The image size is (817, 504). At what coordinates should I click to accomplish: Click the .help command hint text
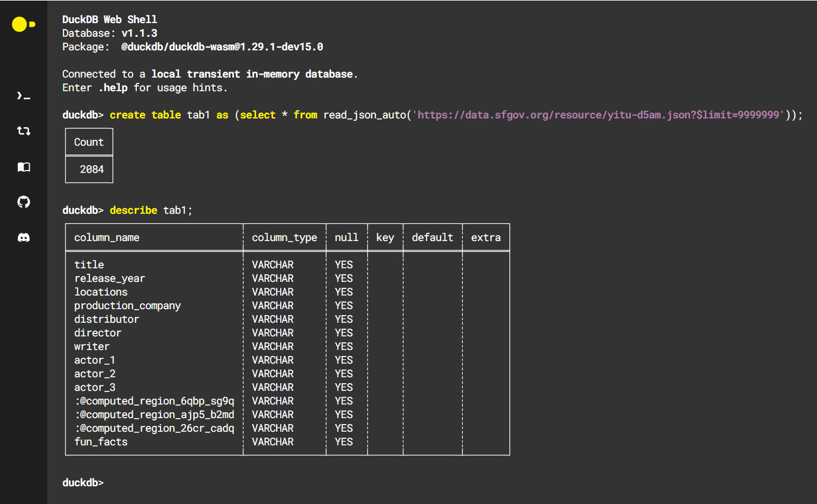[114, 88]
